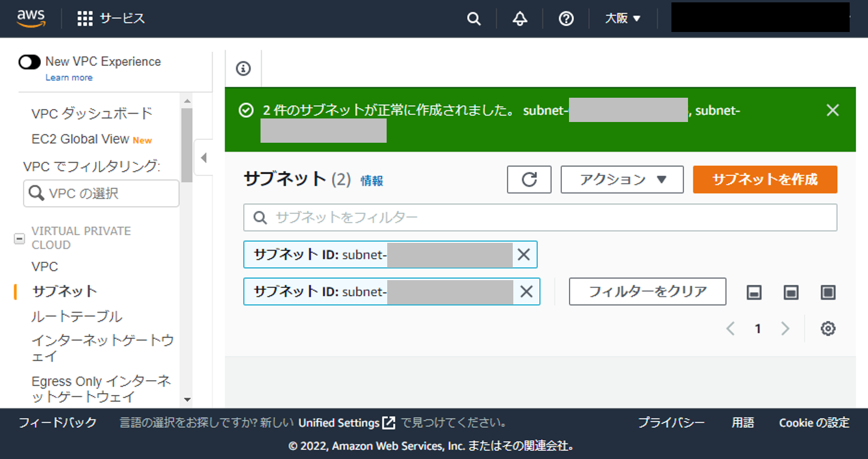Open ルートテーブル in the sidebar

pyautogui.click(x=77, y=316)
